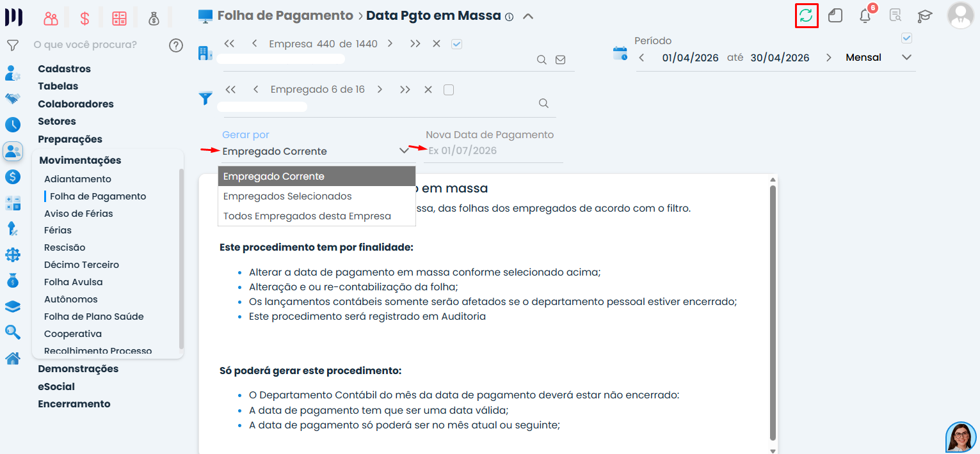Screen dimensions: 980x454
Task: Toggle the Empregado filter checkbox
Action: 449,90
